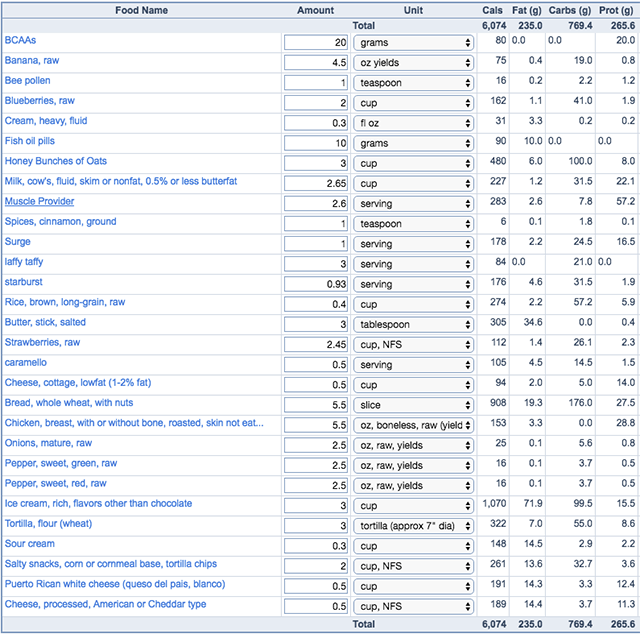
Task: Click the Prot (g) column header
Action: 616,10
